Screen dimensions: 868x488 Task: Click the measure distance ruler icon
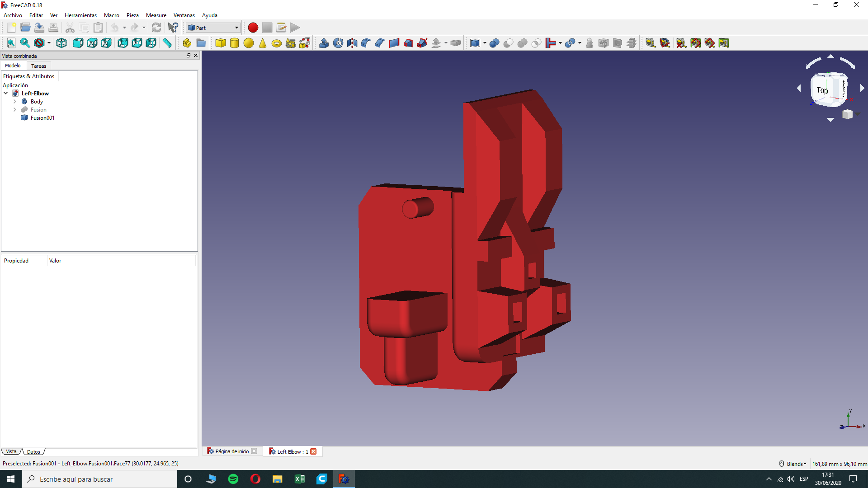click(167, 43)
